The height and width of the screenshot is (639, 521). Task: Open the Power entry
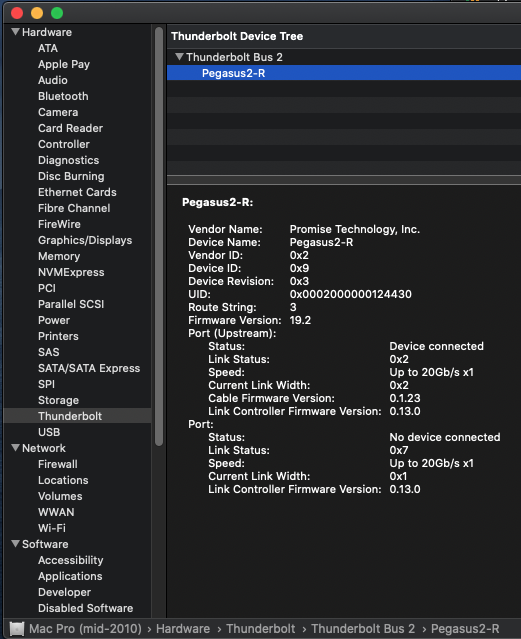(x=54, y=320)
